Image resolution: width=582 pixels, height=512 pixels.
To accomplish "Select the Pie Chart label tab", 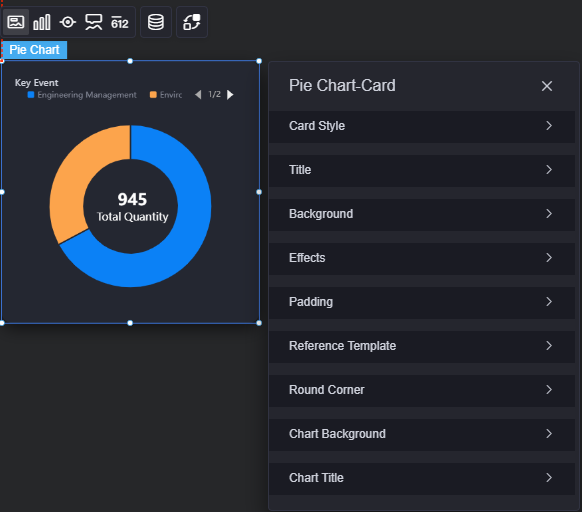I will click(x=35, y=50).
